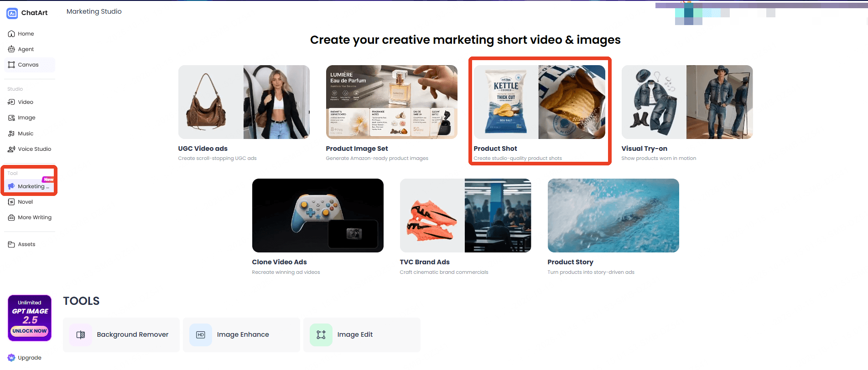Click the TOOLS section heading

pos(81,301)
